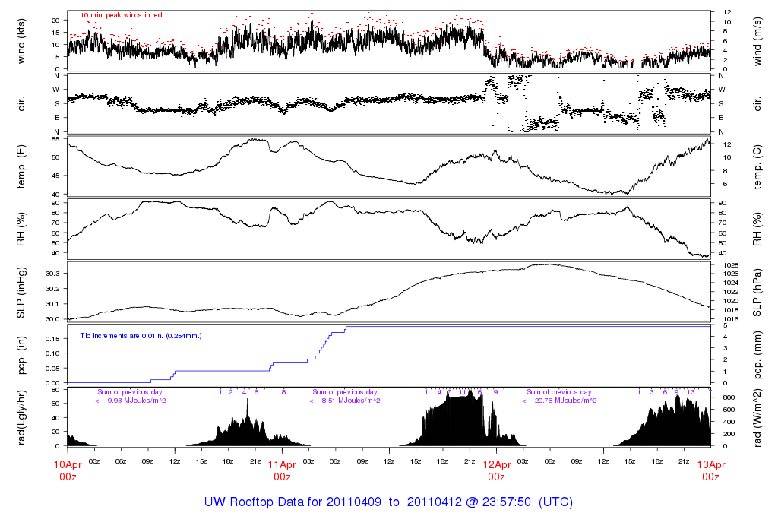Image resolution: width=778 pixels, height=532 pixels.
Task: Click the '0.15' precipitation tick label
Action: click(52, 338)
